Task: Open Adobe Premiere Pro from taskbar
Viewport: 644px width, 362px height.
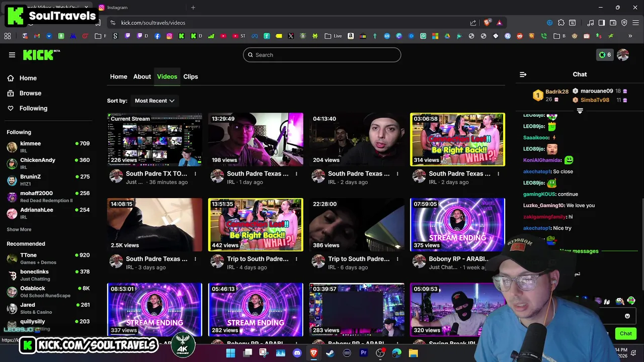Action: (363, 353)
